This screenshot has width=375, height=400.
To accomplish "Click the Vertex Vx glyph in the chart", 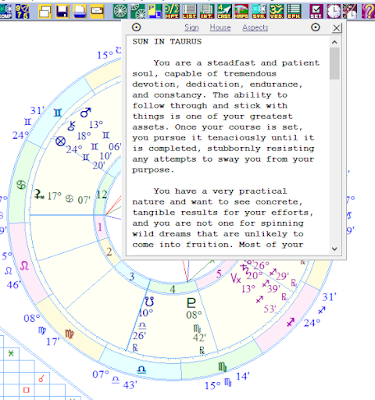I will (236, 278).
